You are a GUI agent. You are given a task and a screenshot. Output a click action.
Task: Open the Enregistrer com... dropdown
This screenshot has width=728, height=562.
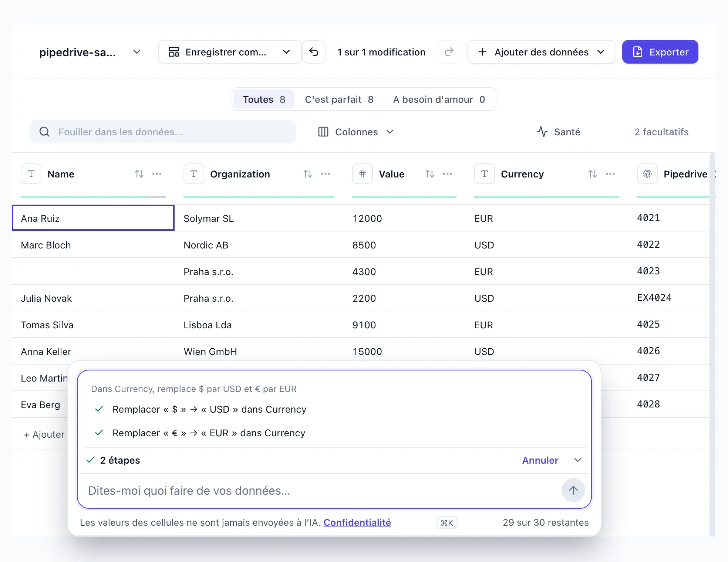230,52
